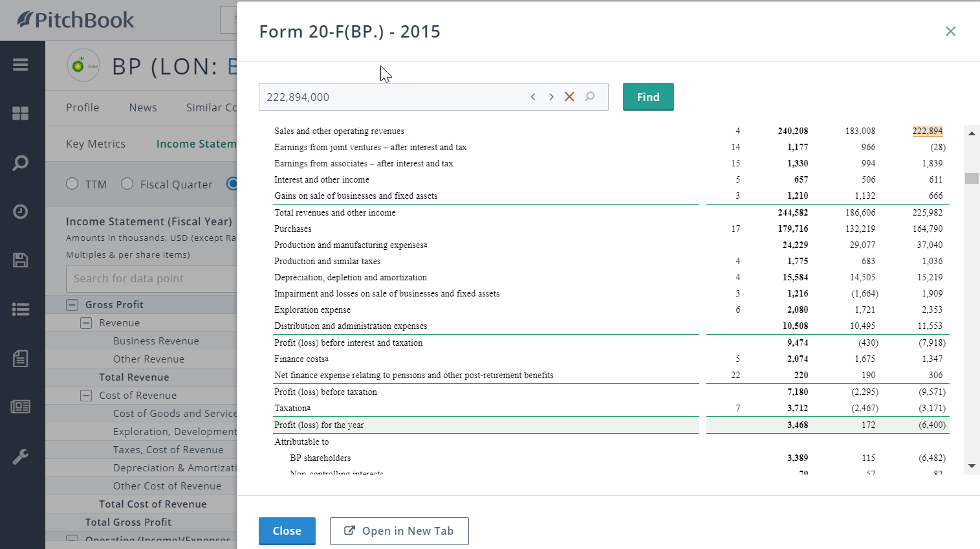Open the lists icon in sidebar
Screen dimensions: 980x549
coord(21,309)
